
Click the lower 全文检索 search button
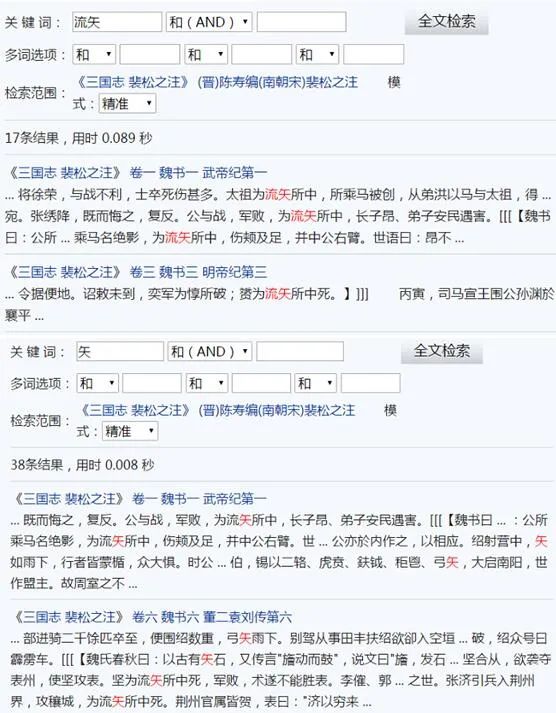tap(442, 351)
